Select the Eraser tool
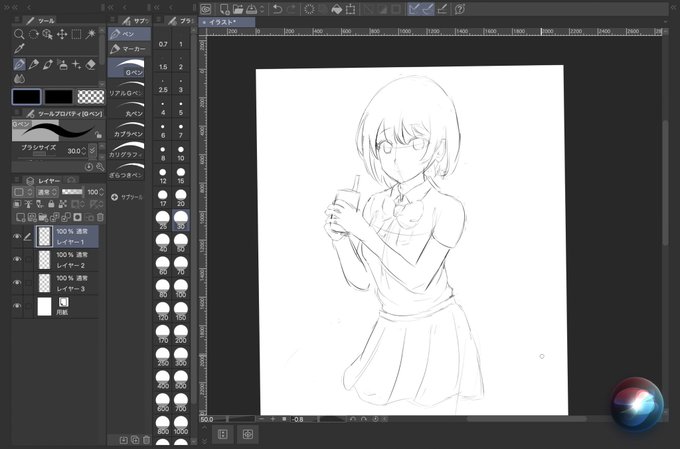The width and height of the screenshot is (680, 449). pos(91,65)
